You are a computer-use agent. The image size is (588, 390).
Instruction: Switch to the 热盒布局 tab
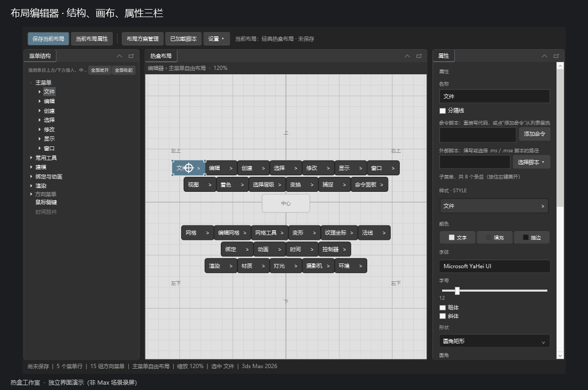(x=161, y=56)
